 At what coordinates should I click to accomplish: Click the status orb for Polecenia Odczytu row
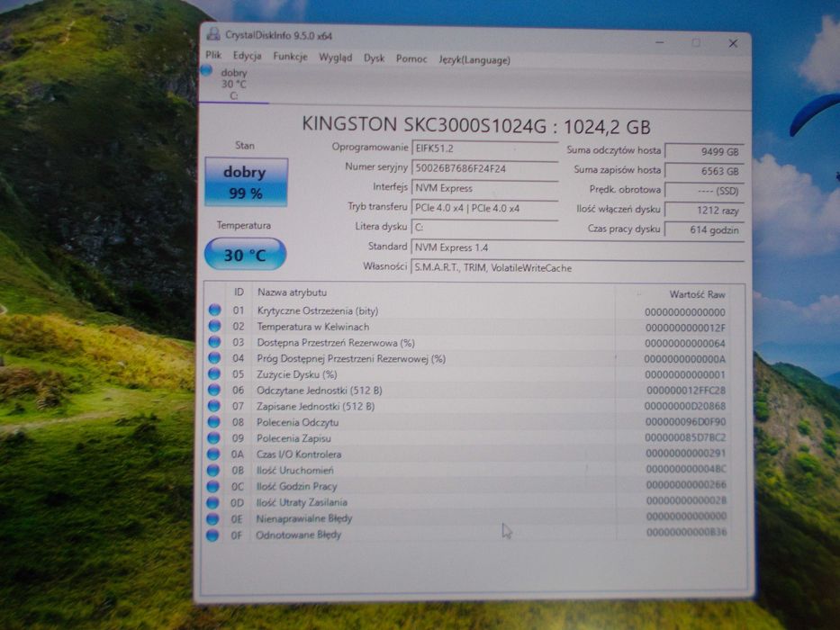click(x=213, y=422)
